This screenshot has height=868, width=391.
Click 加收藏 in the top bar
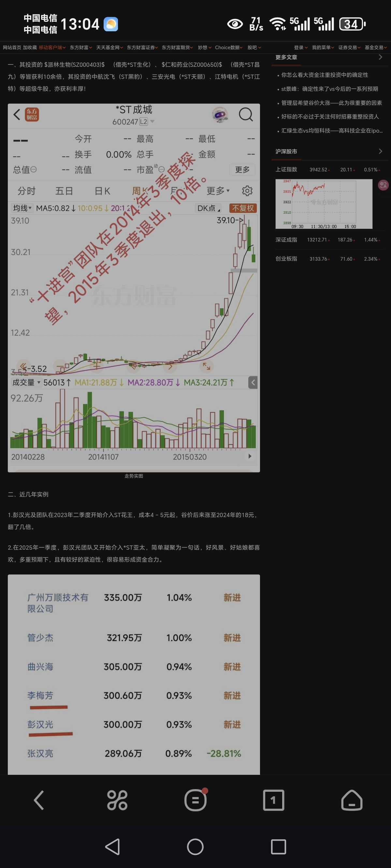point(30,48)
